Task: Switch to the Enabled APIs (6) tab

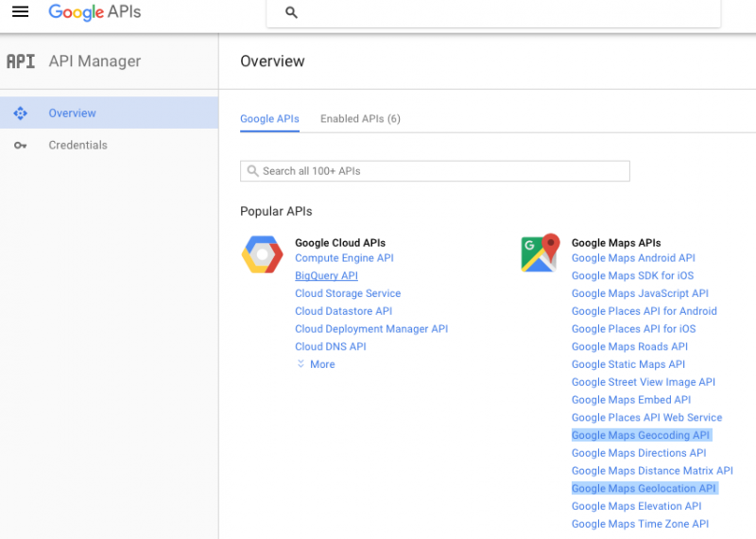Action: pos(360,119)
